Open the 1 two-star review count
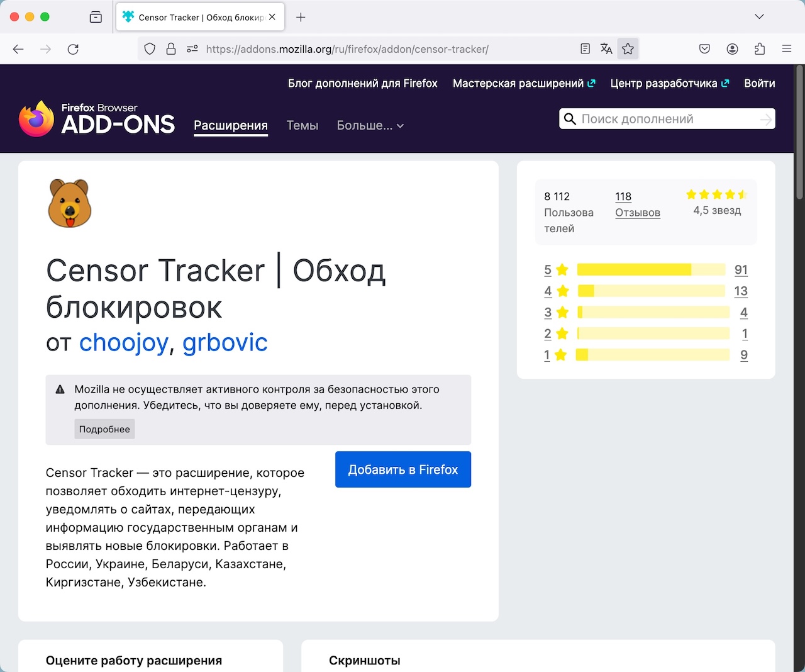Viewport: 805px width, 672px height. click(x=745, y=334)
